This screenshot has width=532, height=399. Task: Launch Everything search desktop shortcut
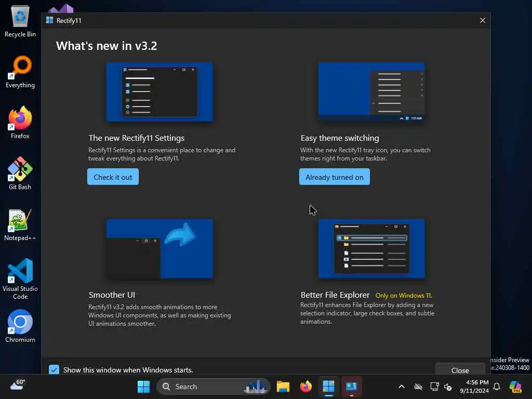coord(20,72)
